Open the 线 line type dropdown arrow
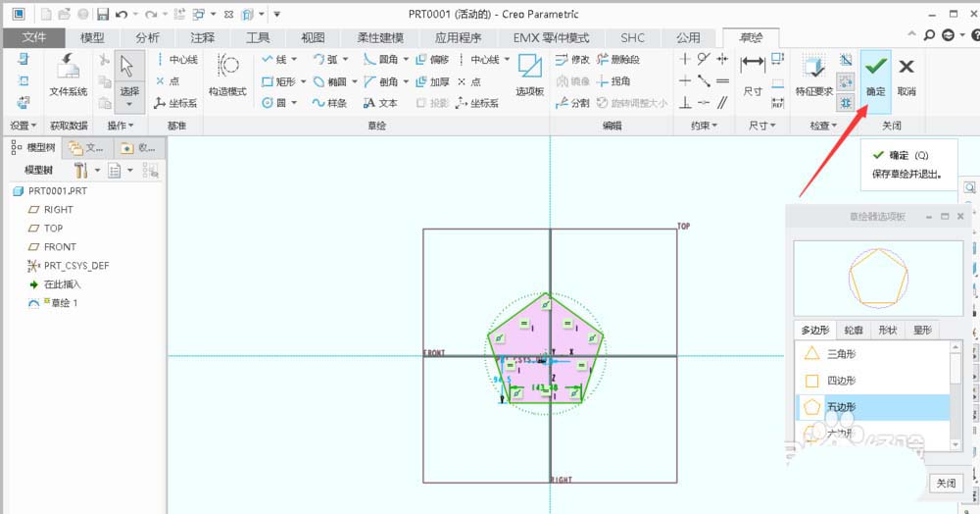This screenshot has height=514, width=980. pos(294,60)
